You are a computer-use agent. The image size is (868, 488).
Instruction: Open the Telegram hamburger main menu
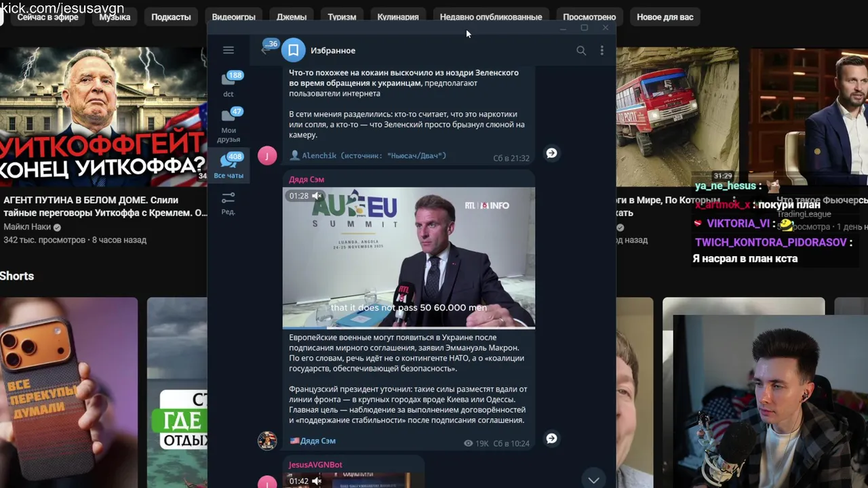229,50
